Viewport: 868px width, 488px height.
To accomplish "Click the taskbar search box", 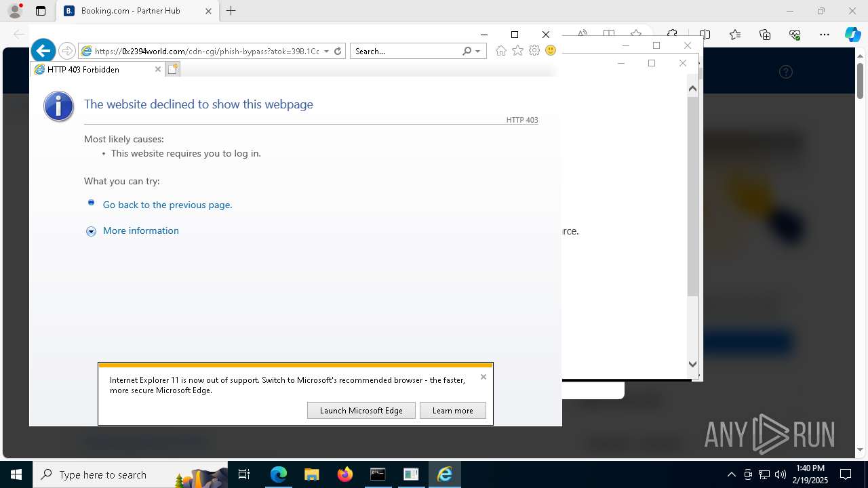I will pos(130,474).
